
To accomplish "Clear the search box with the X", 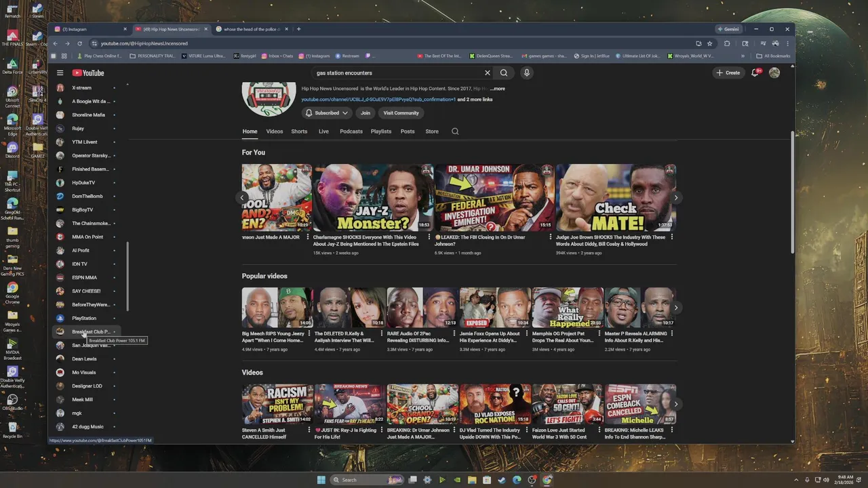I will pos(487,73).
